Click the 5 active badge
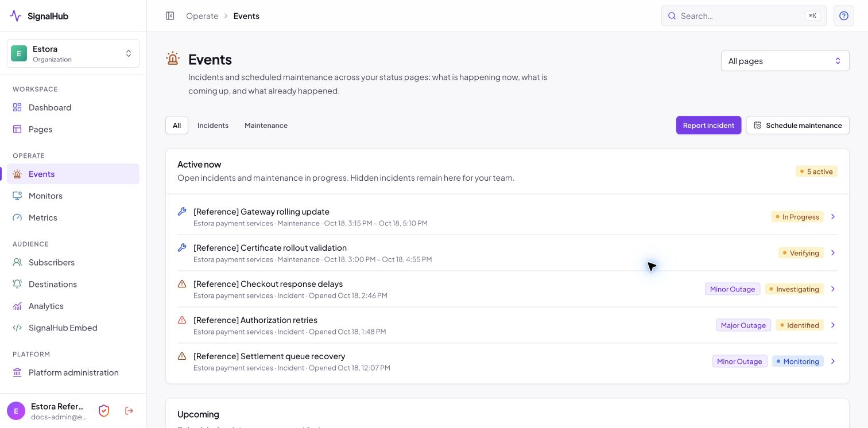This screenshot has width=868, height=428. [816, 172]
